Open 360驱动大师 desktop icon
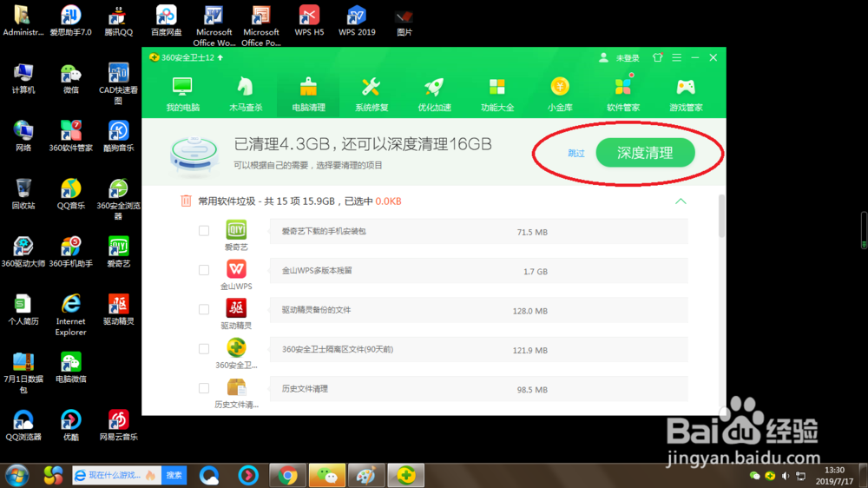Image resolution: width=868 pixels, height=488 pixels. pyautogui.click(x=23, y=252)
